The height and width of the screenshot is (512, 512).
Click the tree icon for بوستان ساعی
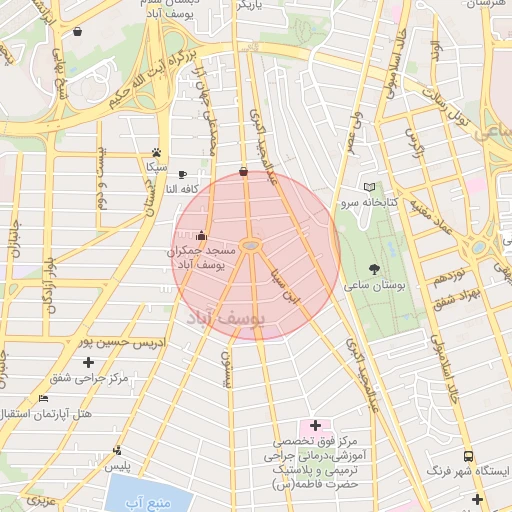point(374,269)
